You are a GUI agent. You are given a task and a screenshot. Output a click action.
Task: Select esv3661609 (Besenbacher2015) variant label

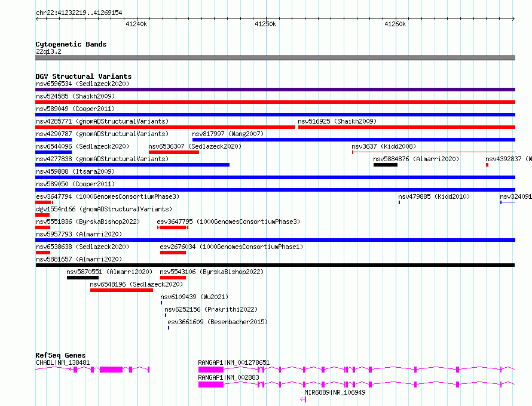coord(218,322)
